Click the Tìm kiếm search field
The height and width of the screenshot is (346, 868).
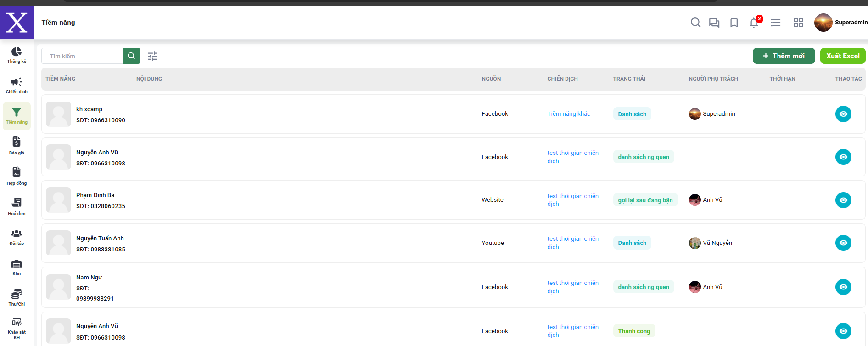coord(83,56)
